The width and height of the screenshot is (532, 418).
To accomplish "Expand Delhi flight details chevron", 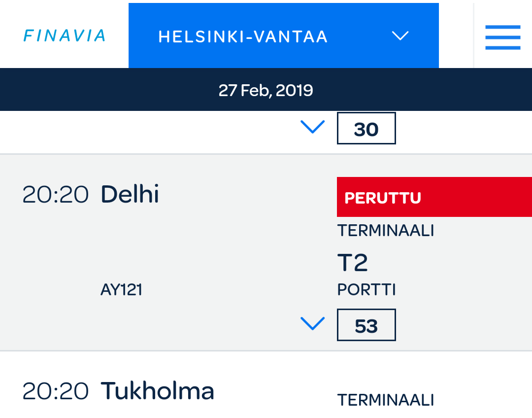I will click(x=312, y=323).
